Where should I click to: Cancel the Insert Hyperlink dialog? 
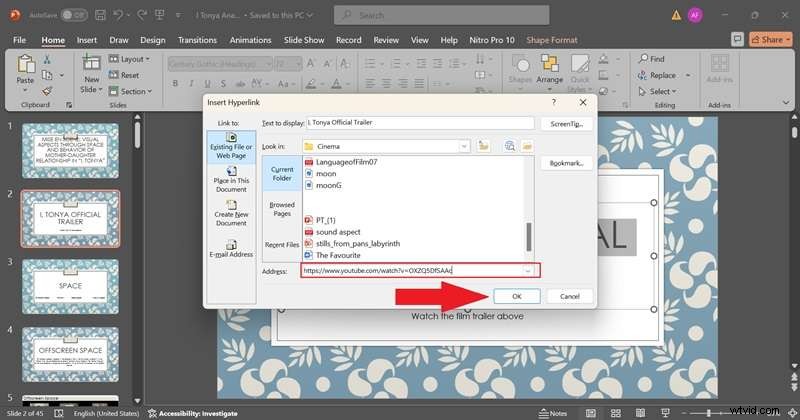click(x=569, y=296)
